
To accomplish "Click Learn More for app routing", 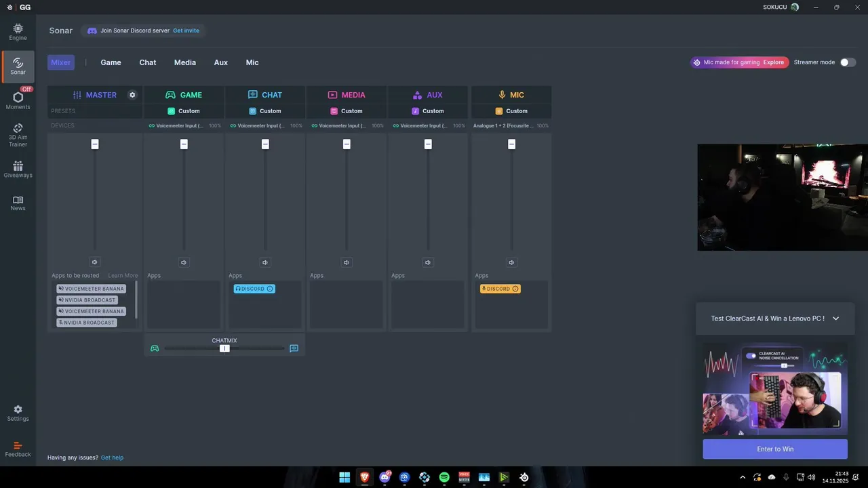I will [123, 276].
